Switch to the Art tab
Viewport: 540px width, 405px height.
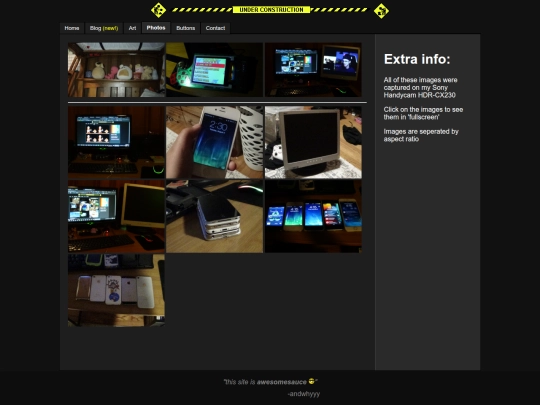coord(132,28)
